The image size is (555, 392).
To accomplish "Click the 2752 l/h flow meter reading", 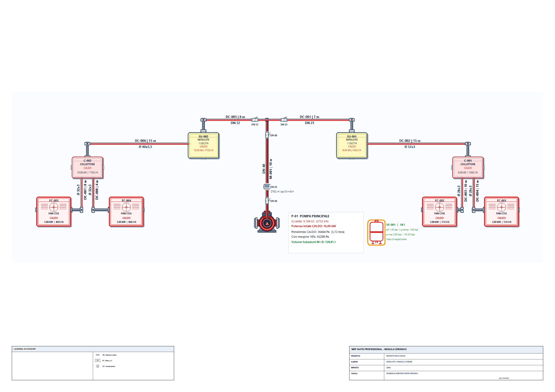I will (282, 191).
